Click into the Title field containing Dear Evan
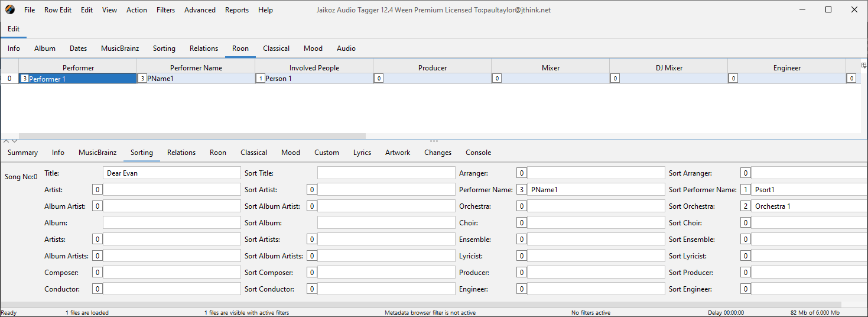The image size is (868, 317). (171, 173)
